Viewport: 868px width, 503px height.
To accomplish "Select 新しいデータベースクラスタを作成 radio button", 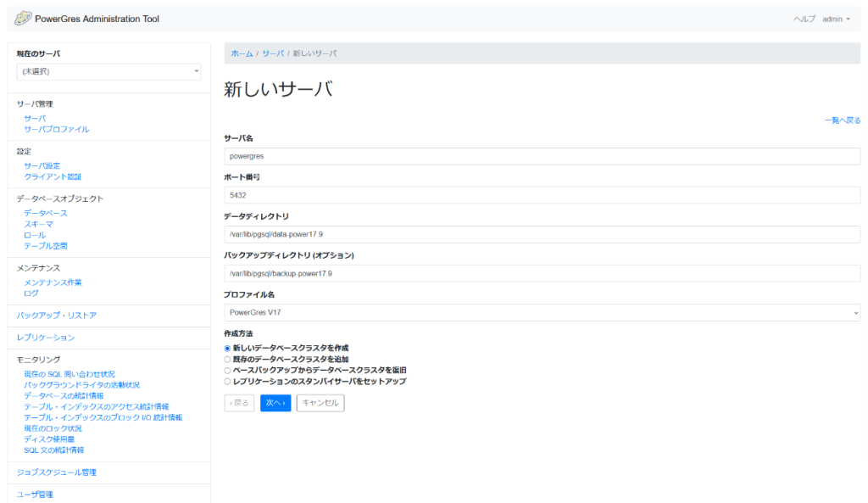I will click(227, 349).
